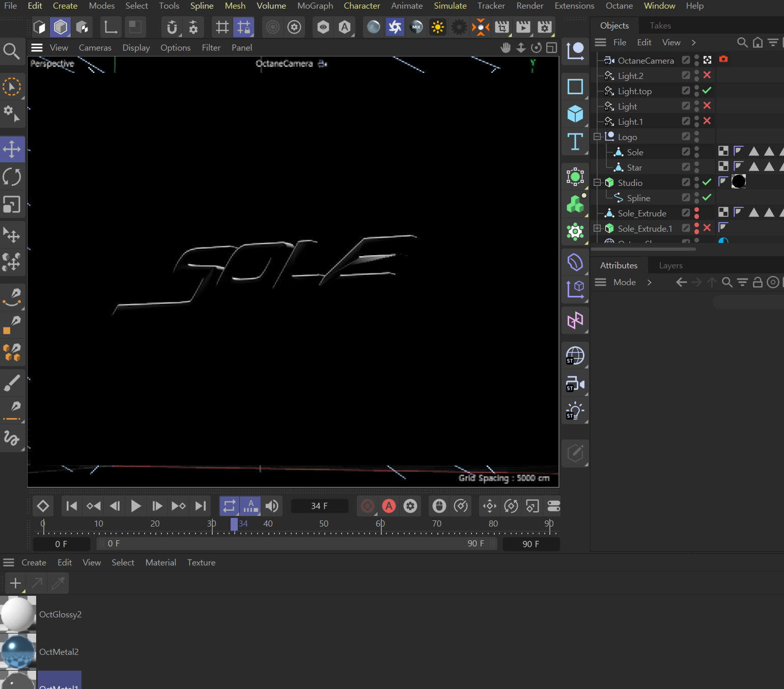Click the current frame field showing 34 F
Screen dimensions: 784x689
(x=319, y=506)
